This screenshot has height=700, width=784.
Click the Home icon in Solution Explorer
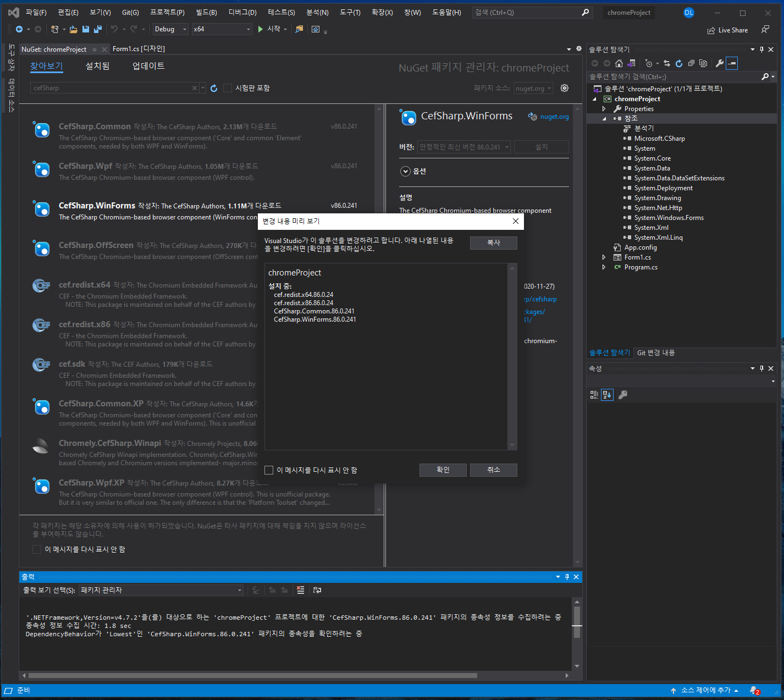click(619, 63)
